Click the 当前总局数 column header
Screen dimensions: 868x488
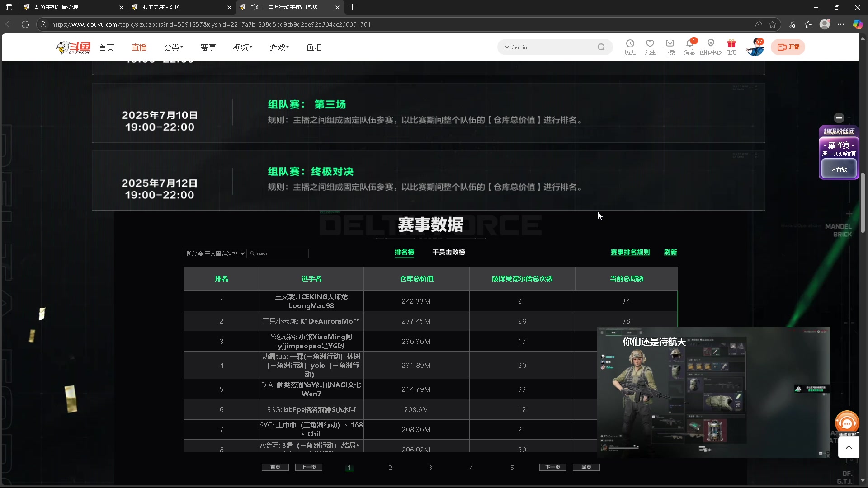pyautogui.click(x=627, y=278)
